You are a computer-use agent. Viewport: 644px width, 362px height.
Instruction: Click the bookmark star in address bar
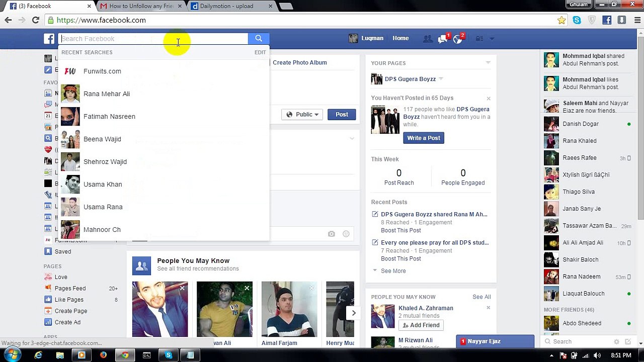pos(561,20)
